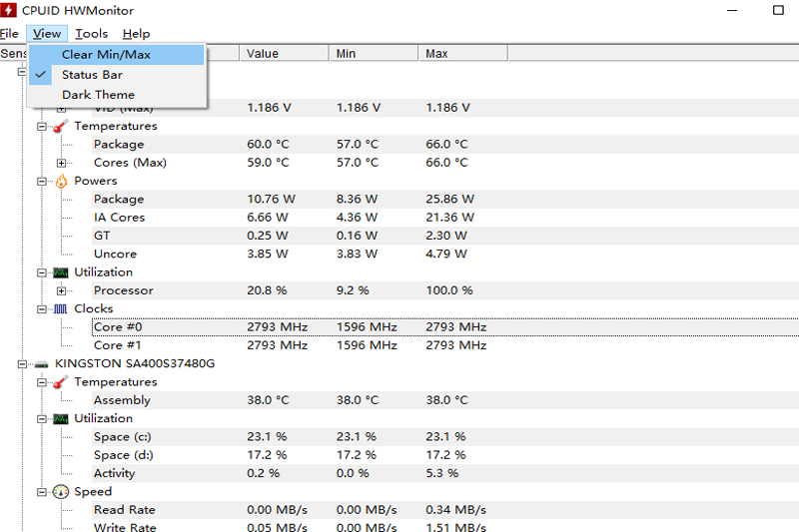Select the Space (c:) row

[445, 437]
